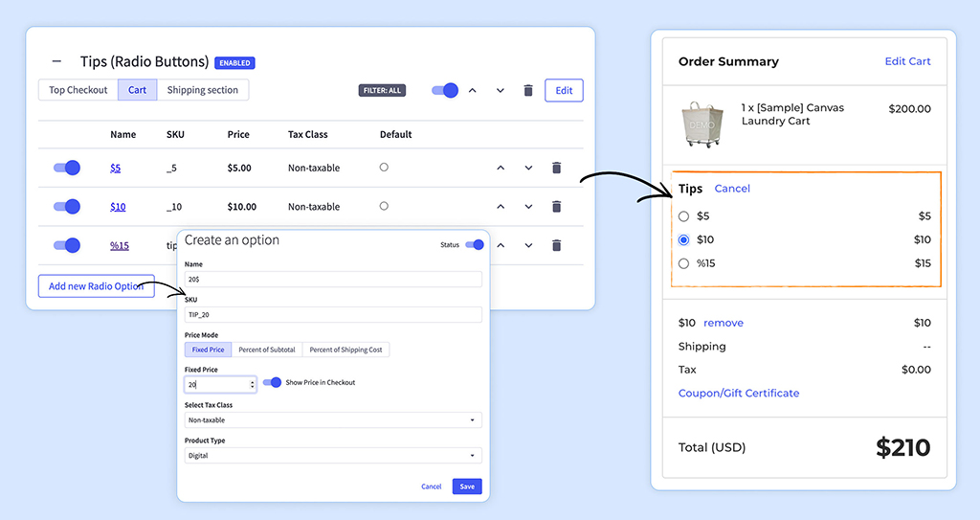Image resolution: width=980 pixels, height=520 pixels.
Task: Move the %15 option up
Action: [x=501, y=245]
